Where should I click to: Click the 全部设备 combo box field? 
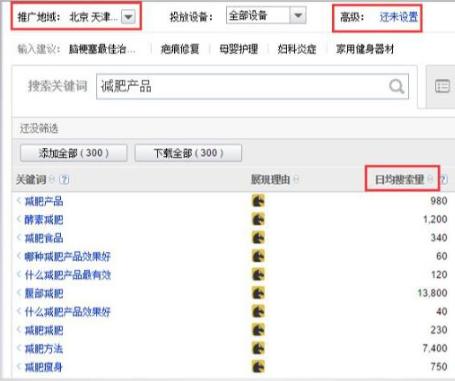tap(266, 15)
